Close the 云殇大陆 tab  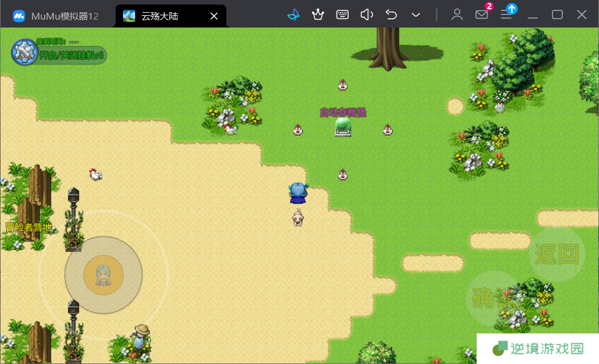coord(214,16)
